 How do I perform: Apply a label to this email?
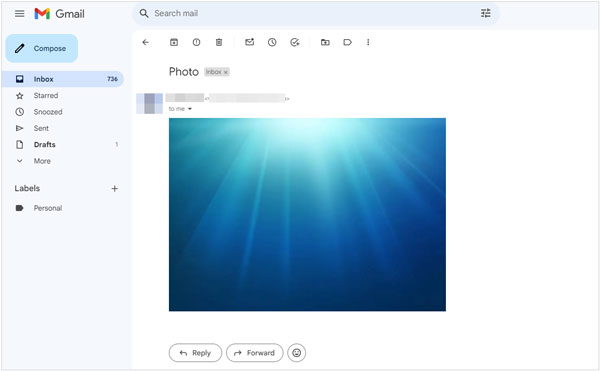pos(347,42)
